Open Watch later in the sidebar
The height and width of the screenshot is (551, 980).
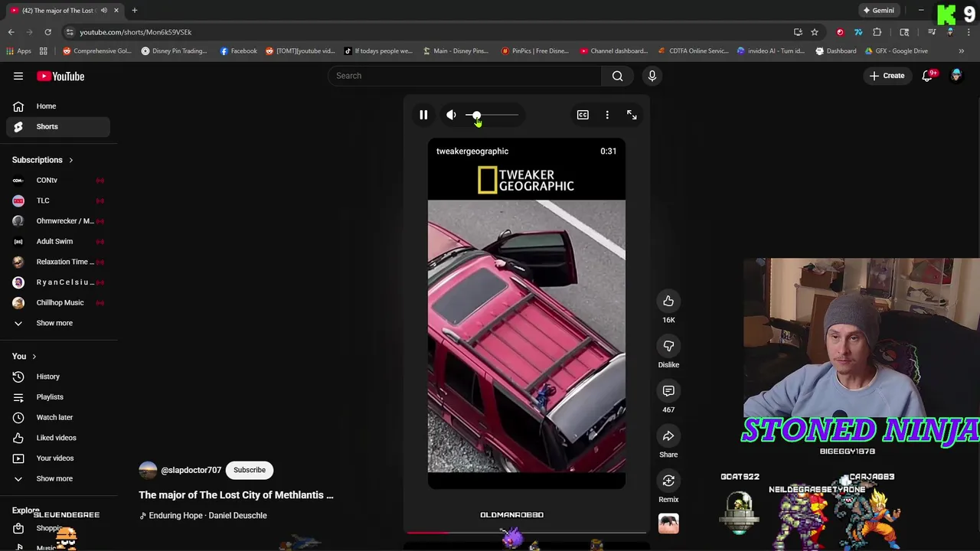(x=58, y=417)
